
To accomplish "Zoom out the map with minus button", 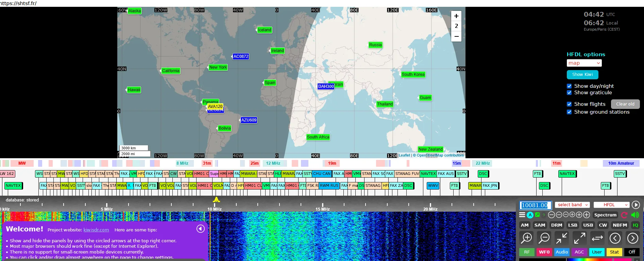I will pyautogui.click(x=456, y=36).
